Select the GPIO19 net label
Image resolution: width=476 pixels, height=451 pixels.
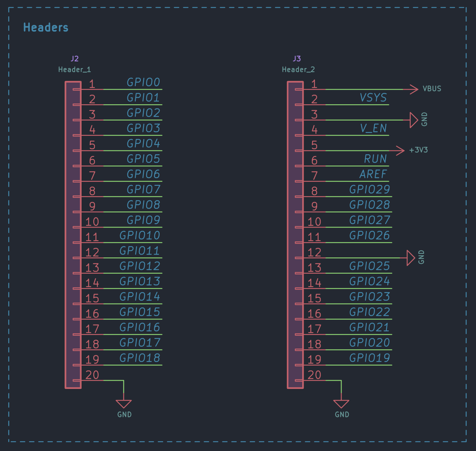[x=370, y=358]
